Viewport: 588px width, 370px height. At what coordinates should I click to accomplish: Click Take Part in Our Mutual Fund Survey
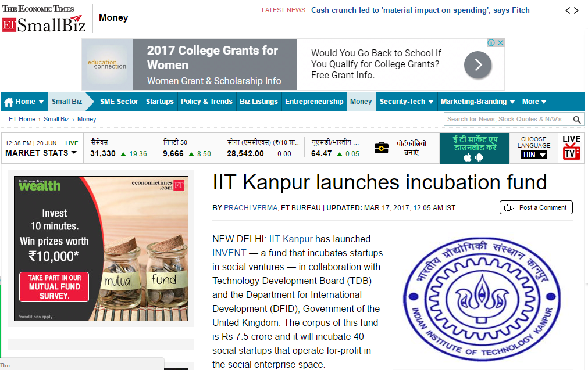click(x=54, y=287)
